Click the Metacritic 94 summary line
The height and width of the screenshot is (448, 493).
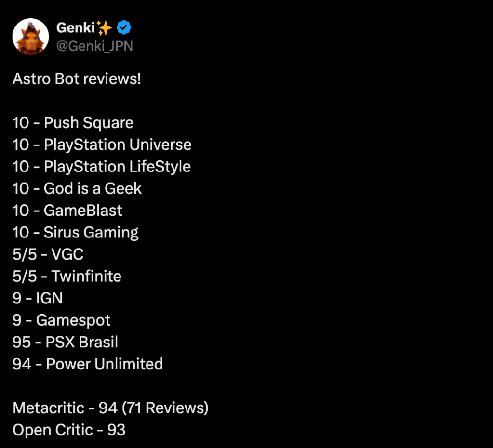coord(110,408)
